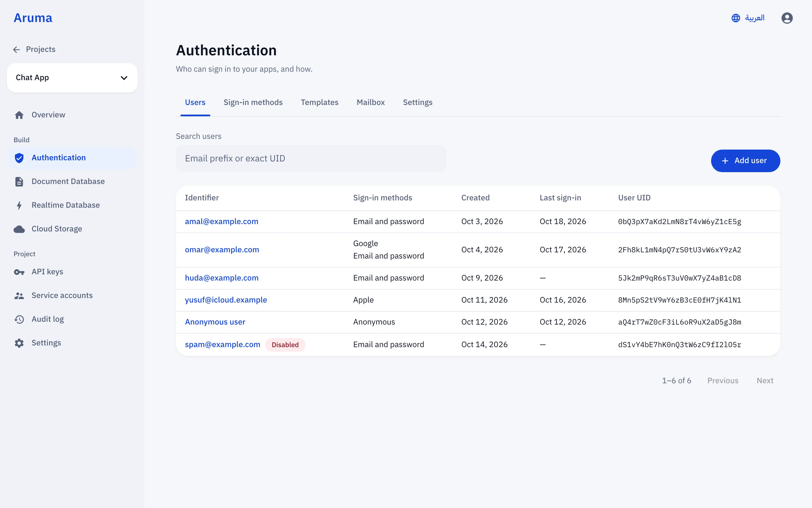Open the Settings tab in Authentication
Viewport: 812px width, 508px height.
pyautogui.click(x=417, y=102)
